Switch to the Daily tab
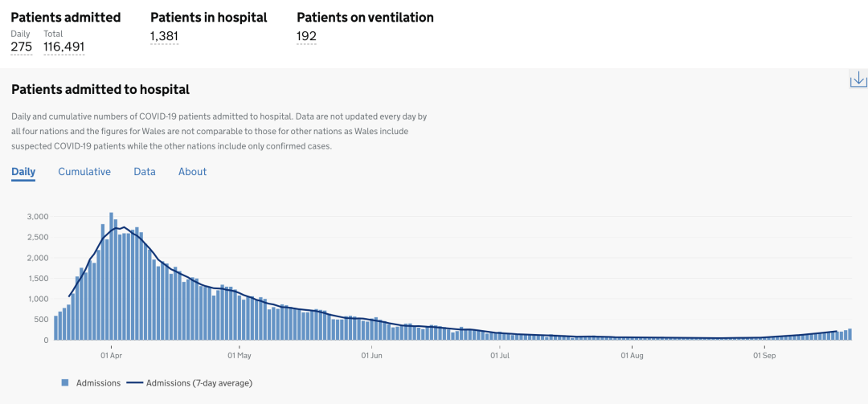The width and height of the screenshot is (868, 404). pos(23,172)
